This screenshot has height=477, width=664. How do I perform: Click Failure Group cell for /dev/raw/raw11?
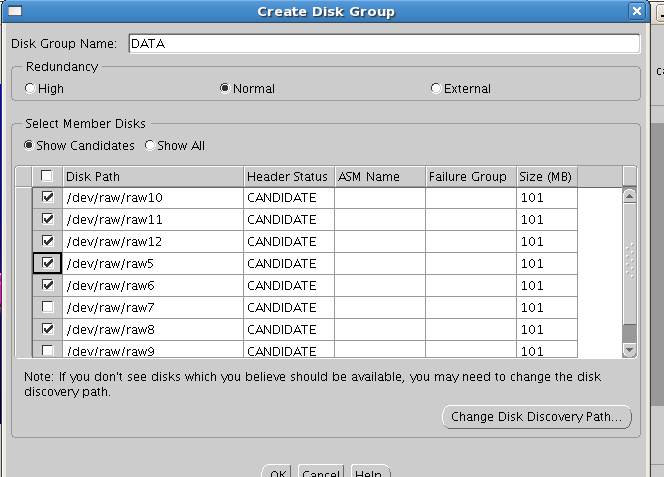[471, 220]
